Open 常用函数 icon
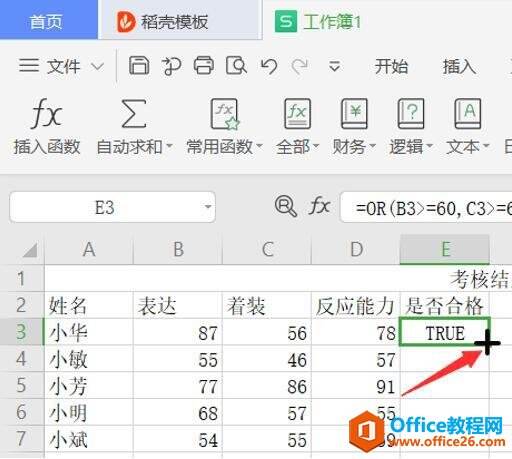This screenshot has width=512, height=459. pos(225,114)
